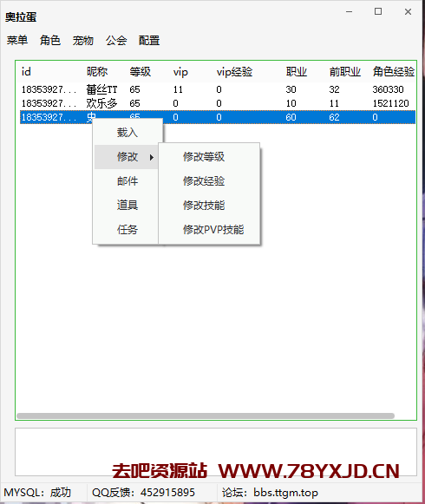425x504 pixels.
Task: Select 邮件 in the context menu
Action: point(127,181)
